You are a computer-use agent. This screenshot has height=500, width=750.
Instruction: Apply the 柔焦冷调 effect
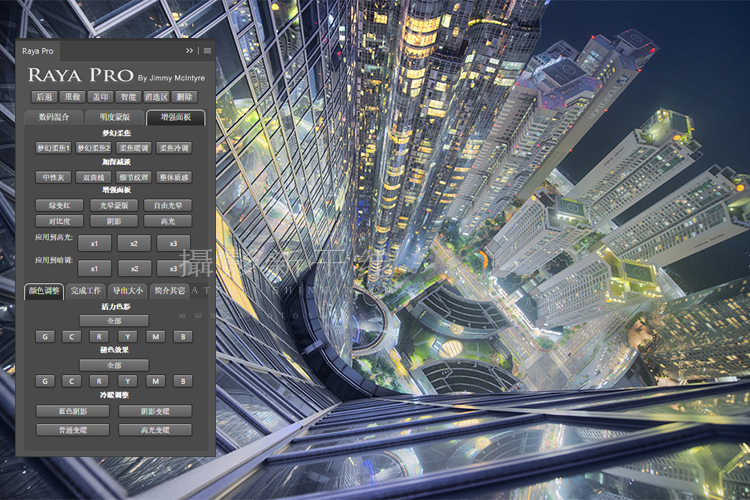[x=174, y=148]
